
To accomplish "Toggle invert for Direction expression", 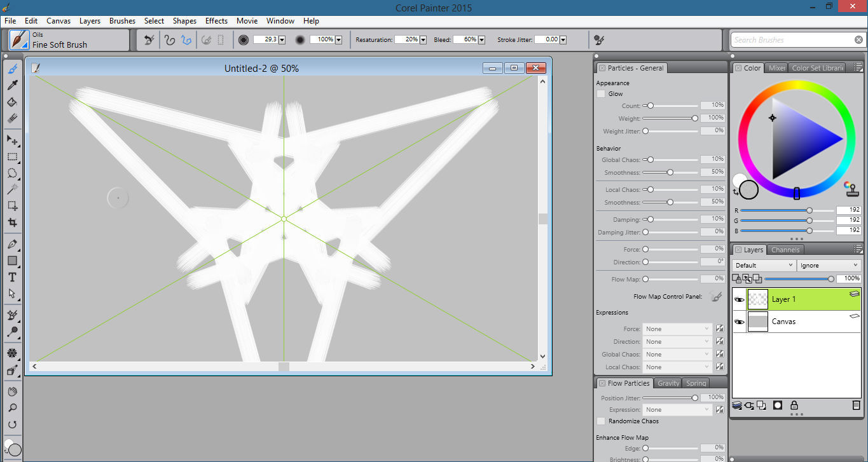I will [x=720, y=341].
